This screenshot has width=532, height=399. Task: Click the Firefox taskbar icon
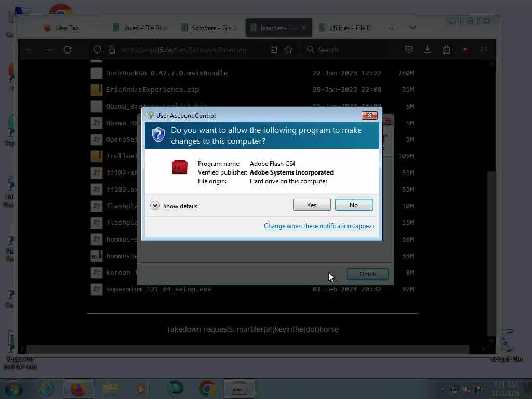78,389
